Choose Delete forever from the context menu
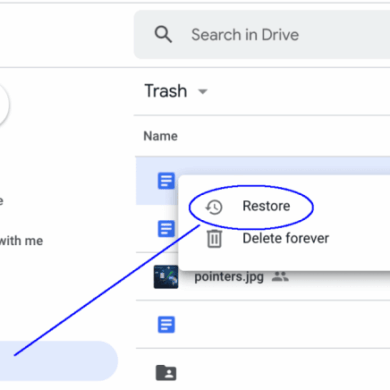 pyautogui.click(x=286, y=238)
